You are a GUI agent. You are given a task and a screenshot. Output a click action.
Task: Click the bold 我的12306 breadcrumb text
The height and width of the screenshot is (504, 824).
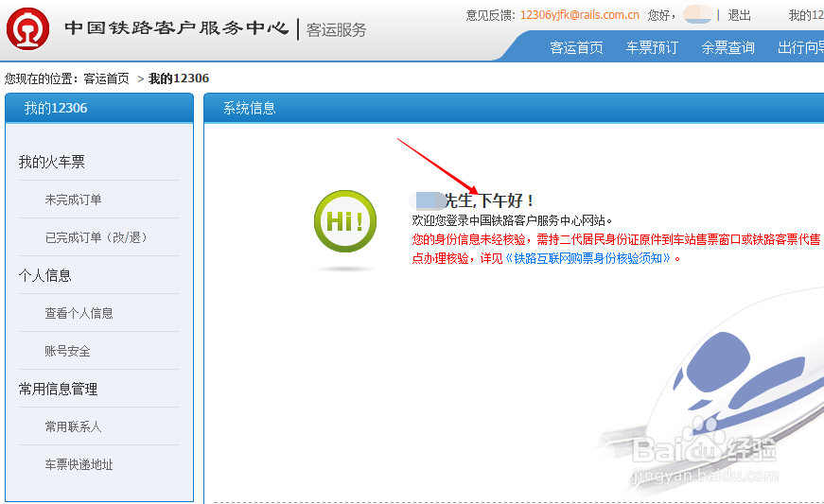pyautogui.click(x=179, y=78)
